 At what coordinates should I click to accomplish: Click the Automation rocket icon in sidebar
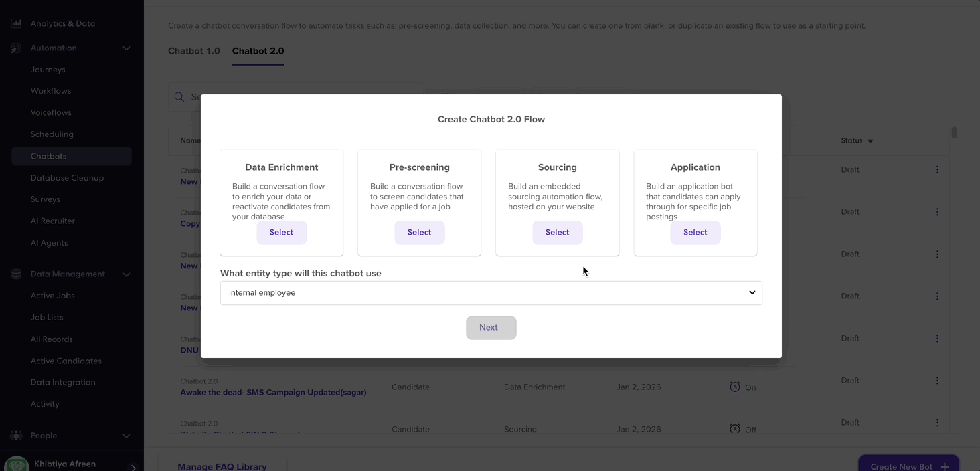[16, 48]
